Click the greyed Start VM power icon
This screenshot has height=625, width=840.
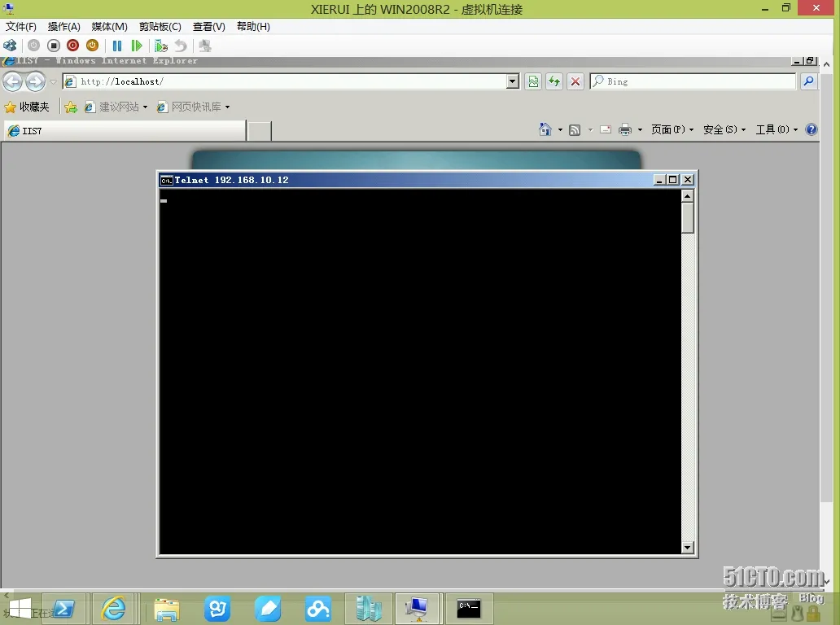coord(33,46)
